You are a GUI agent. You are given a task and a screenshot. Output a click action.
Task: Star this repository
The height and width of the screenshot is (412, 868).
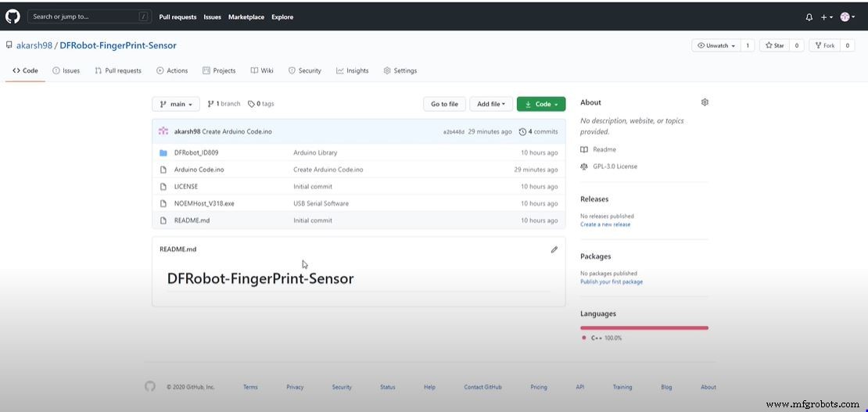(775, 45)
